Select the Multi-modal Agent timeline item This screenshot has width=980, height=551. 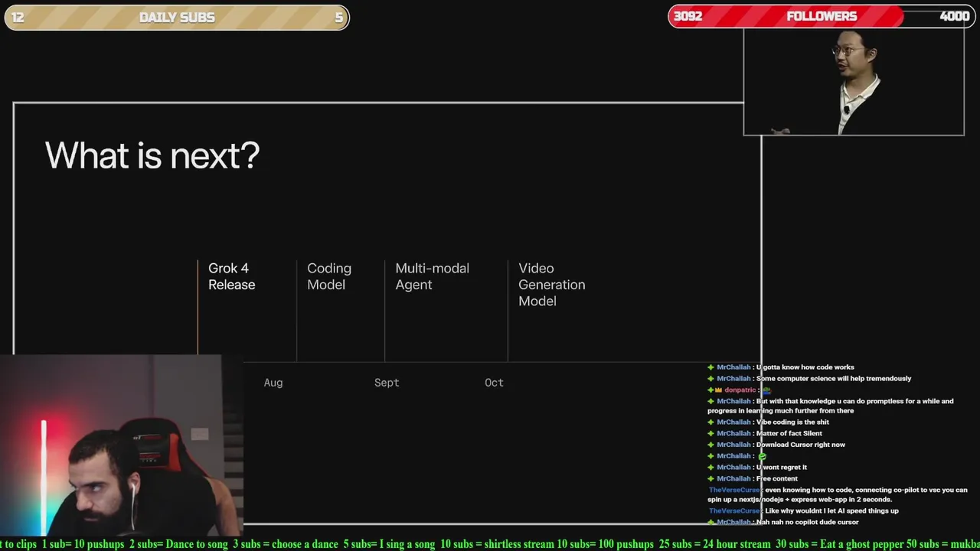tap(432, 276)
